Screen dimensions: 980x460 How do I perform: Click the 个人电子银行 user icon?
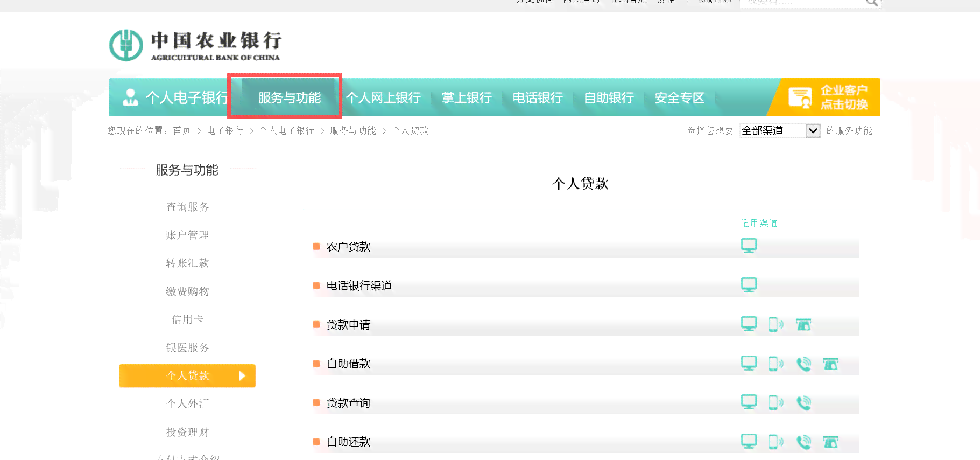[130, 97]
